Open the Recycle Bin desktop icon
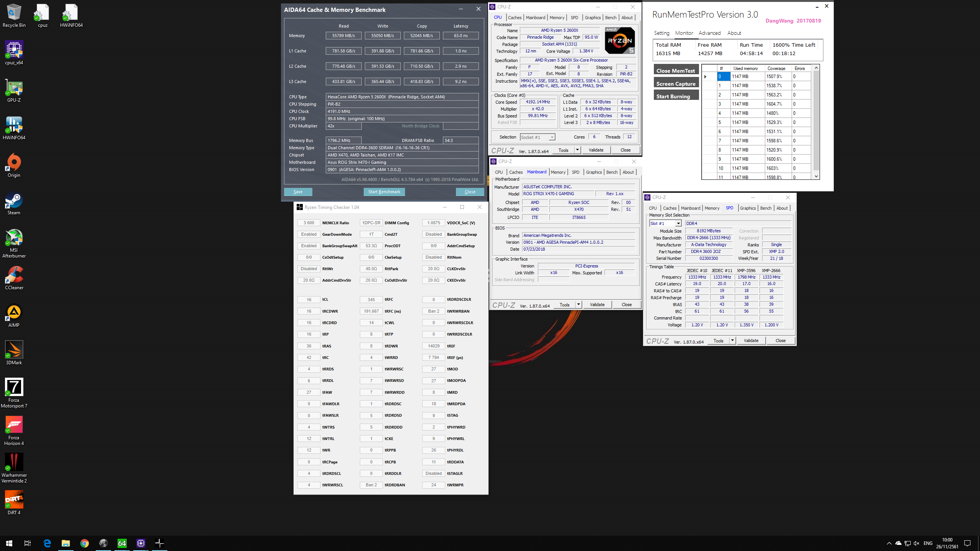The width and height of the screenshot is (980, 551). click(14, 15)
